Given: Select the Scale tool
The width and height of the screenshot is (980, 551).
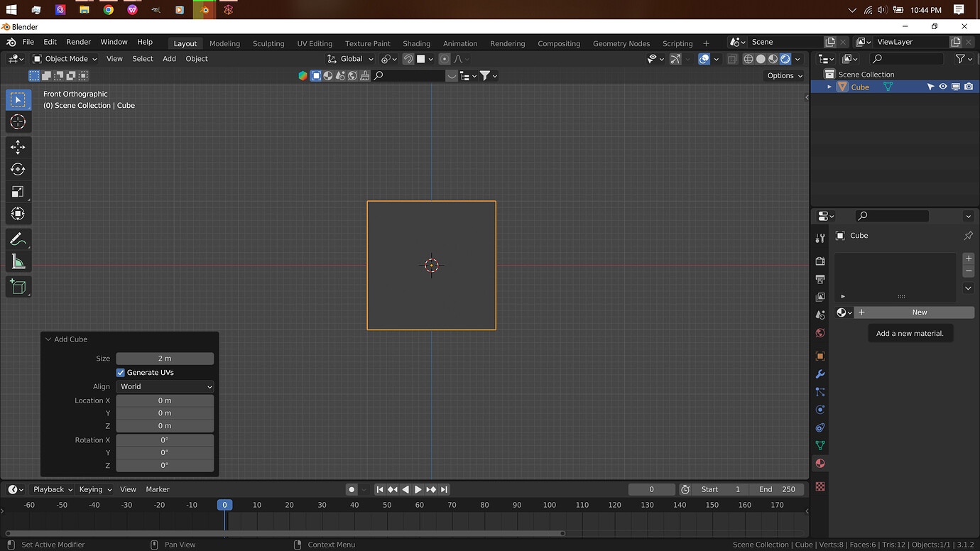Looking at the screenshot, I should coord(18,192).
